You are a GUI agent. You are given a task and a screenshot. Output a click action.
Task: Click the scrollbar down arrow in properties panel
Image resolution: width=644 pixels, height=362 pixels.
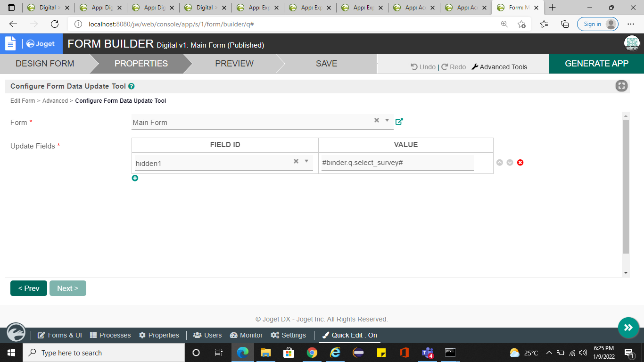[x=626, y=273]
